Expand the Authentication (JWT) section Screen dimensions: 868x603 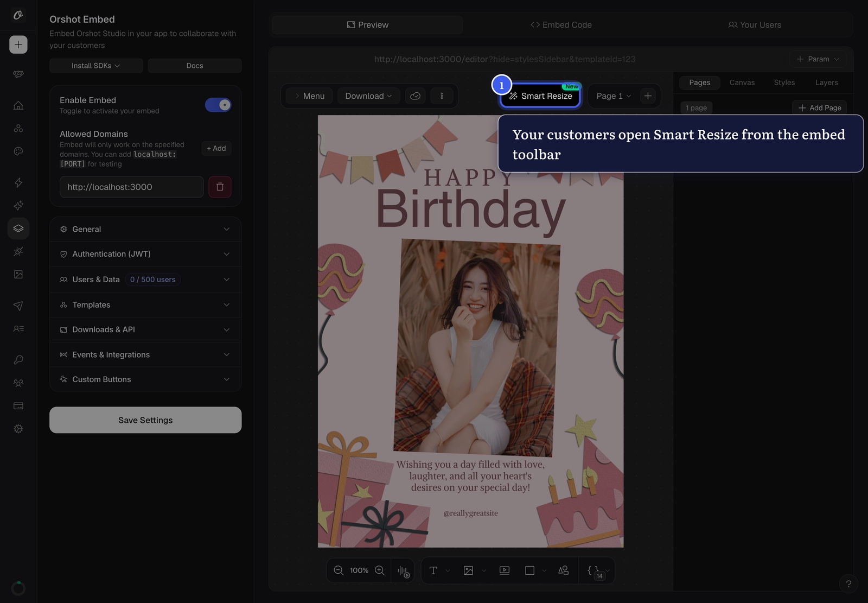145,254
